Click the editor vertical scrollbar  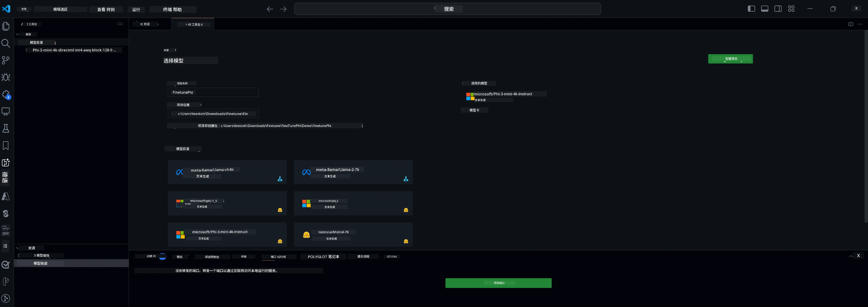866,126
